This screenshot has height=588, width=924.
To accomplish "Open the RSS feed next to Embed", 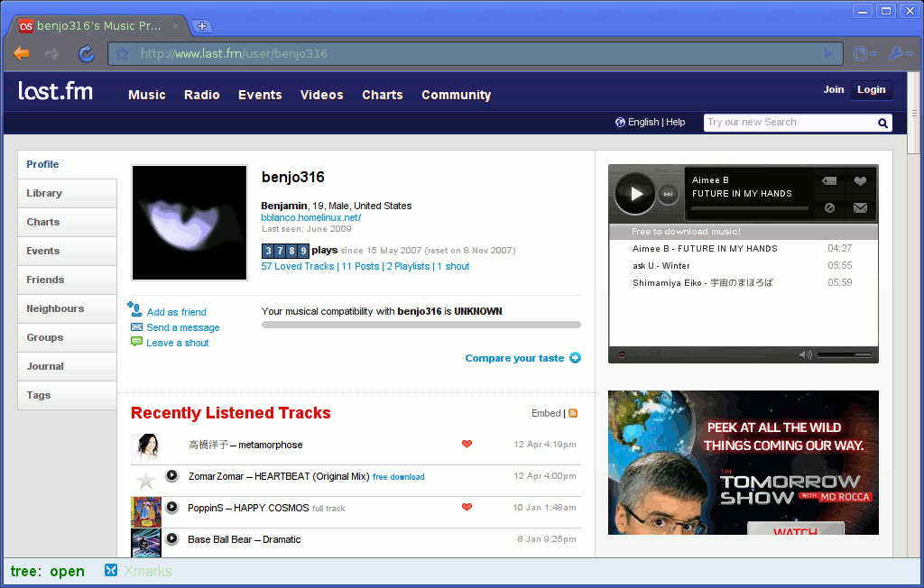I will 575,413.
